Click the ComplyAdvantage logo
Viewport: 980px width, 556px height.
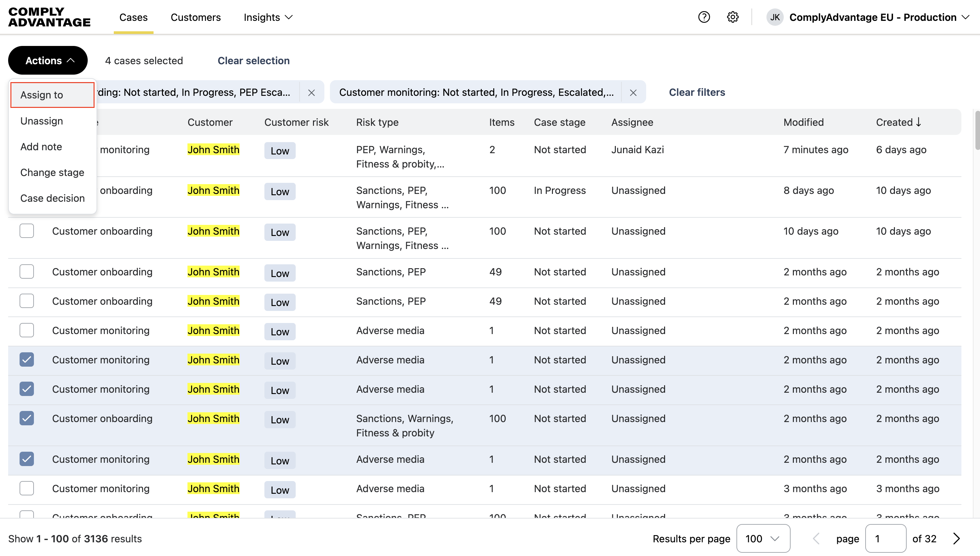tap(49, 17)
